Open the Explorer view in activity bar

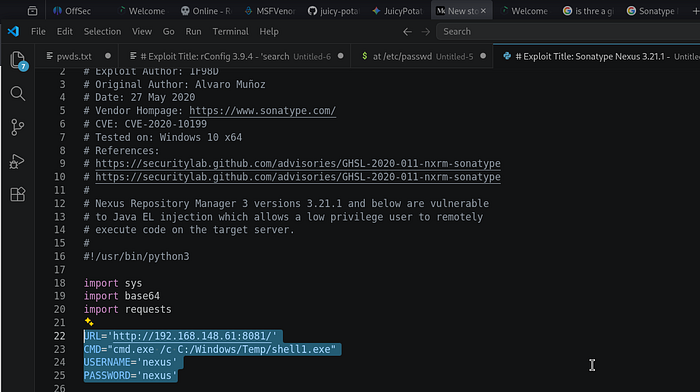pyautogui.click(x=18, y=60)
